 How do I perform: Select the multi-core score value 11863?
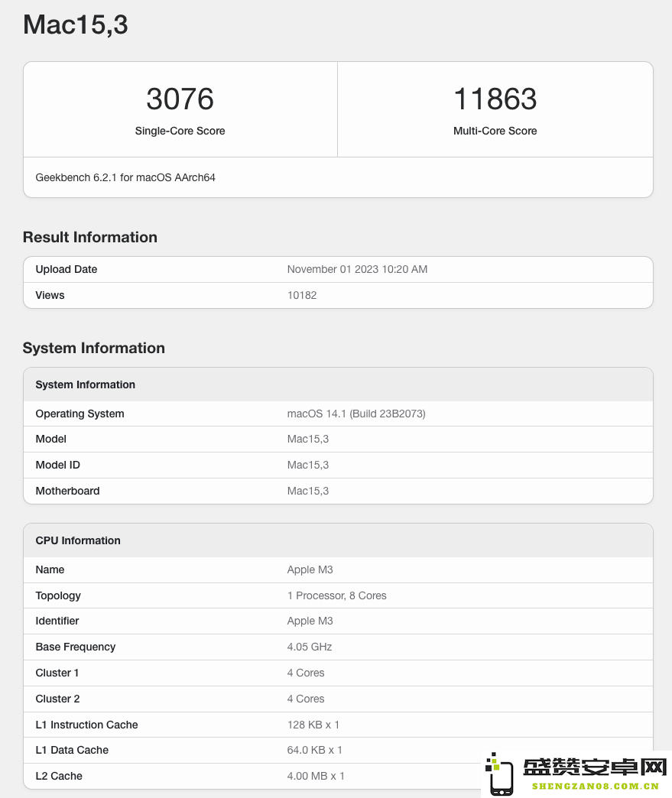point(495,99)
